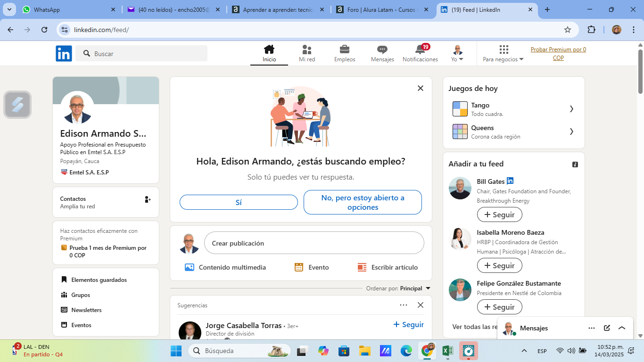Open Contactos Amplía tu red

106,202
